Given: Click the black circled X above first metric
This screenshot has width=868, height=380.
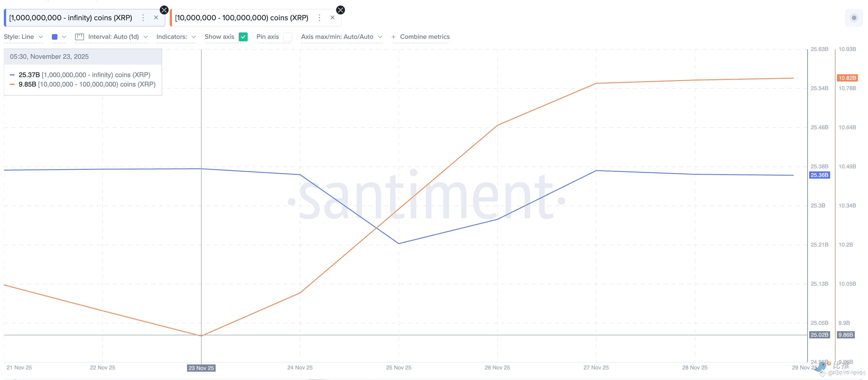Looking at the screenshot, I should pyautogui.click(x=164, y=10).
